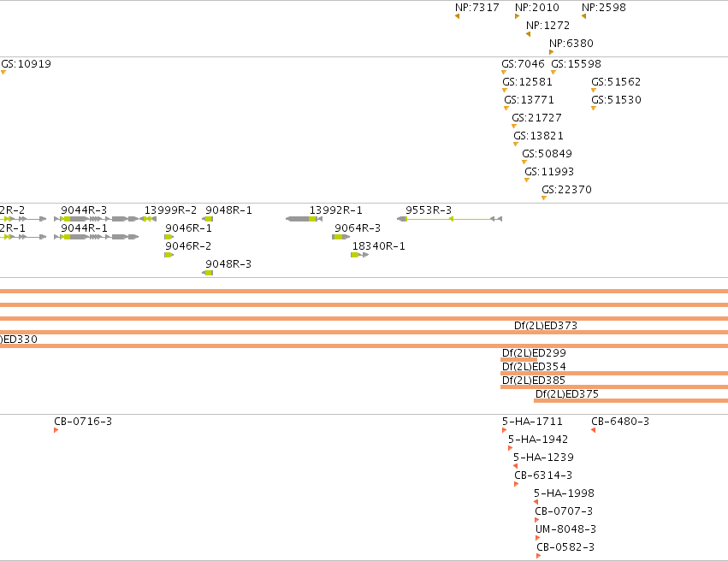Click the GS:21727 insertion triangle
The image size is (728, 561).
click(514, 126)
